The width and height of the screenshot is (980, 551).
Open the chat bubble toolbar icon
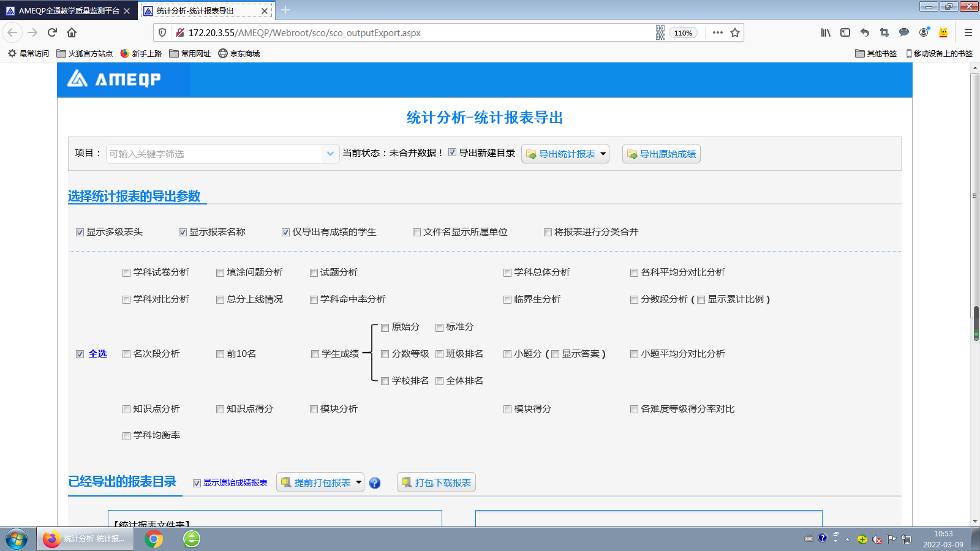tap(904, 32)
